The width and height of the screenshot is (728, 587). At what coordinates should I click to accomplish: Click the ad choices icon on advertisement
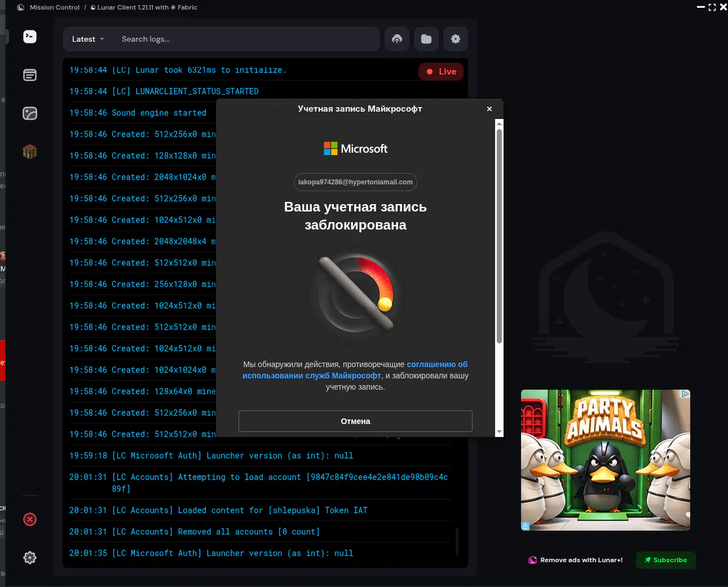[x=685, y=394]
